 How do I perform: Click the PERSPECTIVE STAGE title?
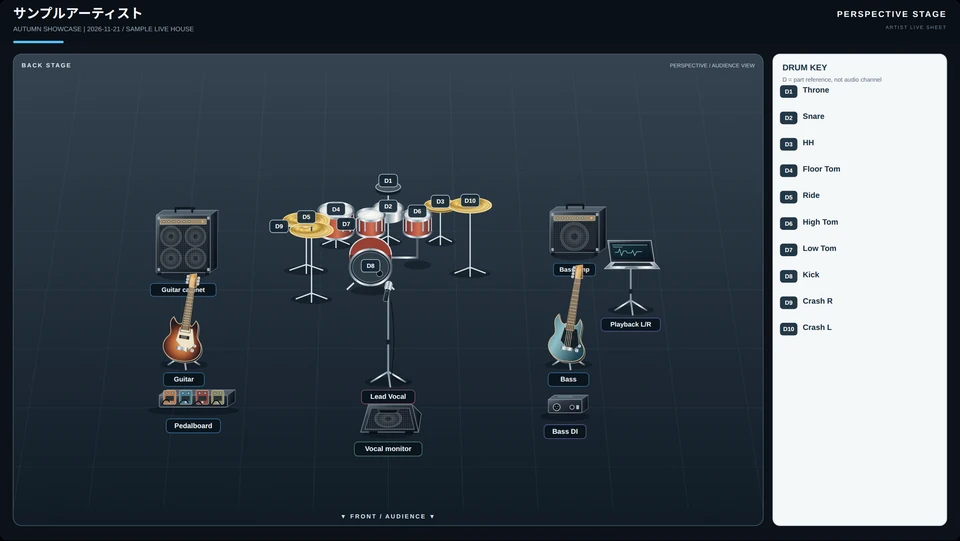click(891, 14)
